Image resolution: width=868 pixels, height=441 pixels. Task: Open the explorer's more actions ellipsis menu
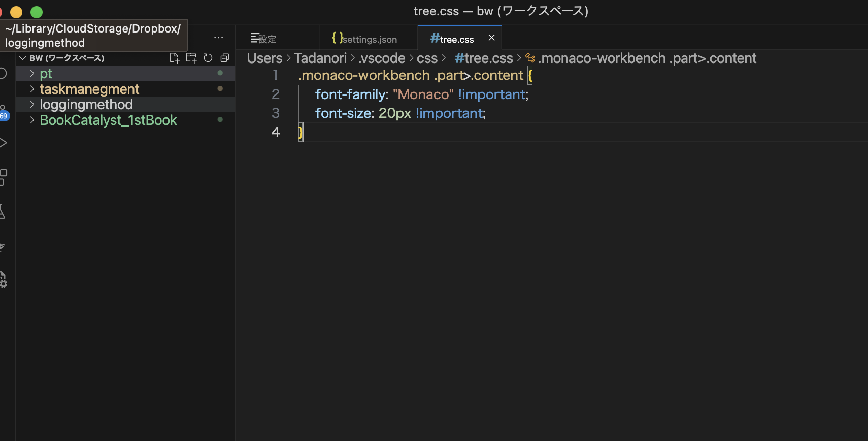click(x=219, y=38)
